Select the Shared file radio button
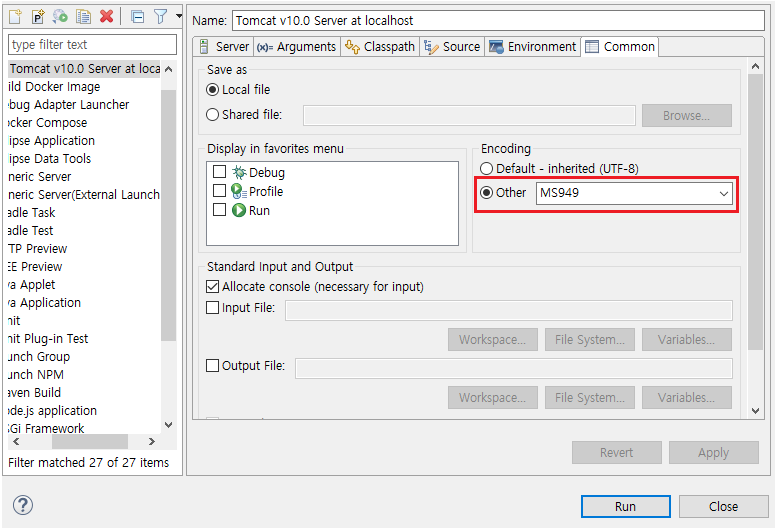Screen dimensions: 776x530 [212, 115]
